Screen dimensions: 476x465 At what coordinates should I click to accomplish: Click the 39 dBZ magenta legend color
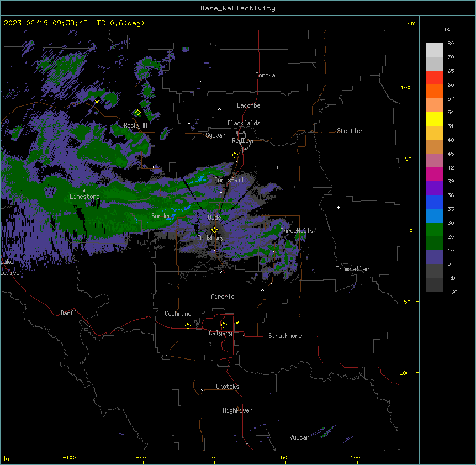pos(434,174)
